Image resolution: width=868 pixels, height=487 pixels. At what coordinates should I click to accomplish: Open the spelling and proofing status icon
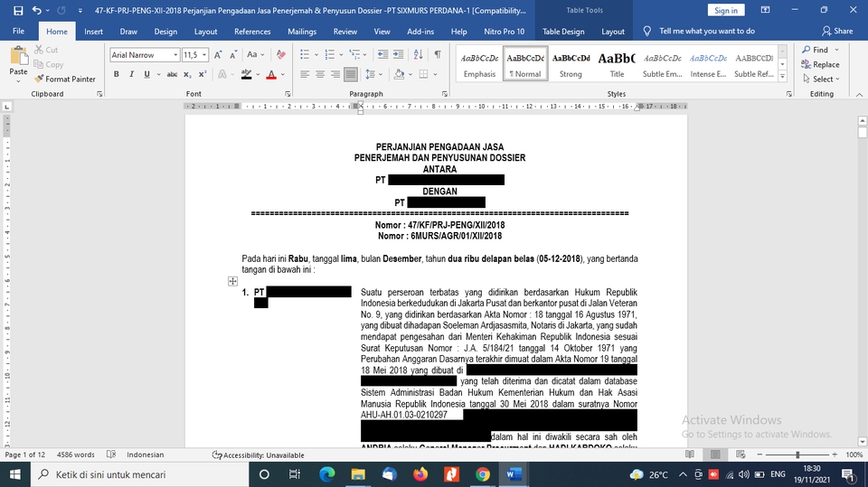111,454
